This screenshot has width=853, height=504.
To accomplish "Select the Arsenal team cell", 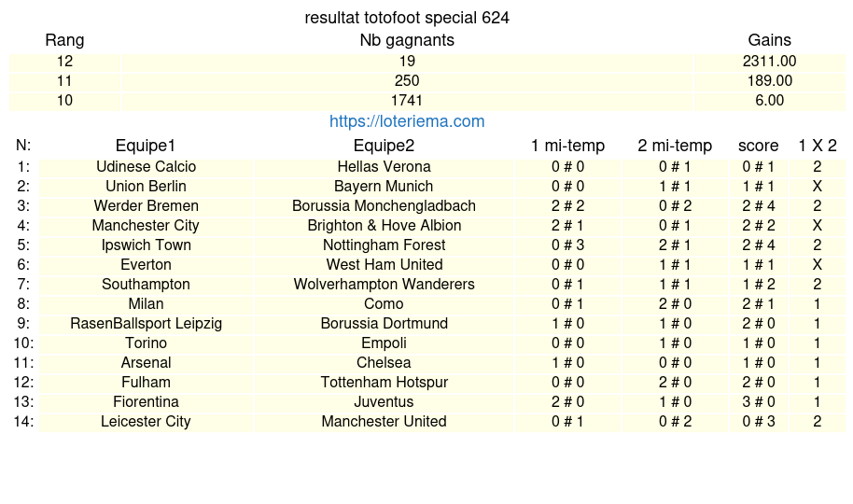I will 147,363.
